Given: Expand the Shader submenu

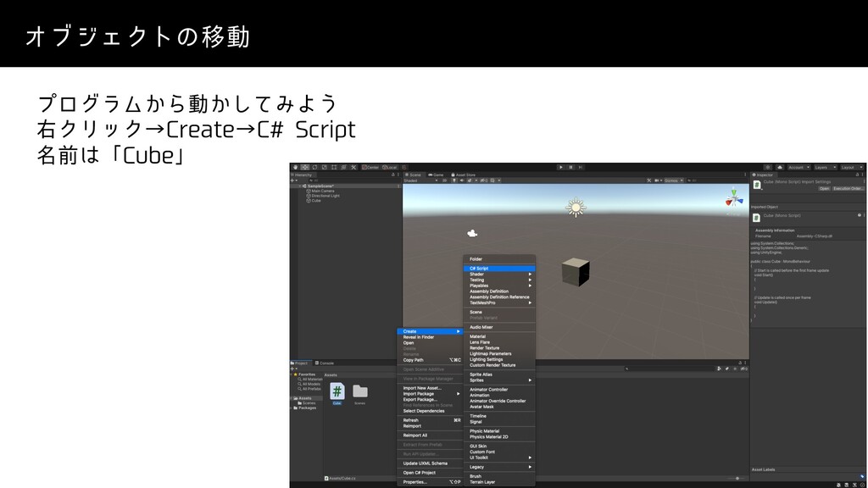Looking at the screenshot, I should tap(499, 274).
